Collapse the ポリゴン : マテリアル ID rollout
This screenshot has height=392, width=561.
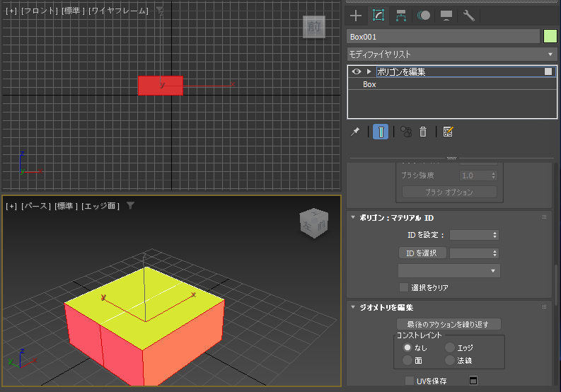point(353,217)
